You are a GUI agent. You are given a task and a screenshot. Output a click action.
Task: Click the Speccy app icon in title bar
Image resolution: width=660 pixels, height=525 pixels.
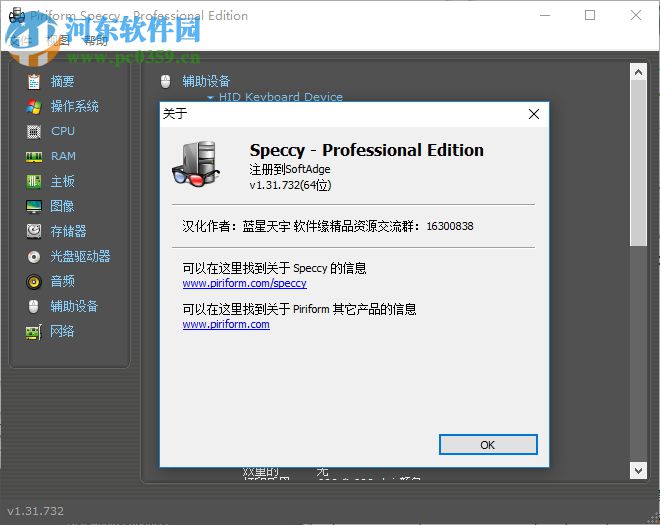[17, 16]
